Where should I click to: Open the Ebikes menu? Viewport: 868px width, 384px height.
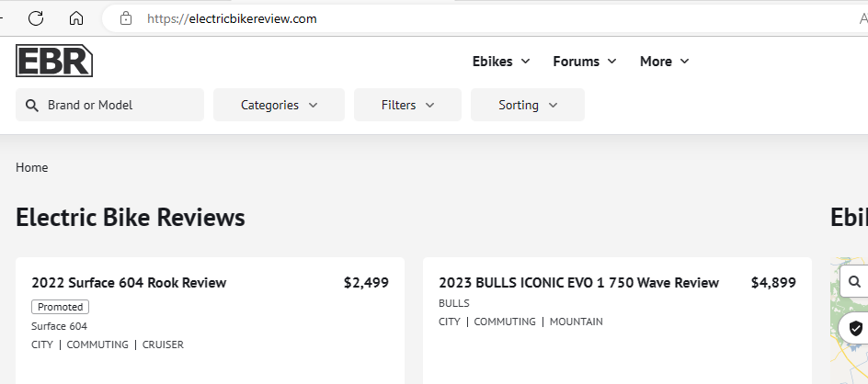coord(500,62)
